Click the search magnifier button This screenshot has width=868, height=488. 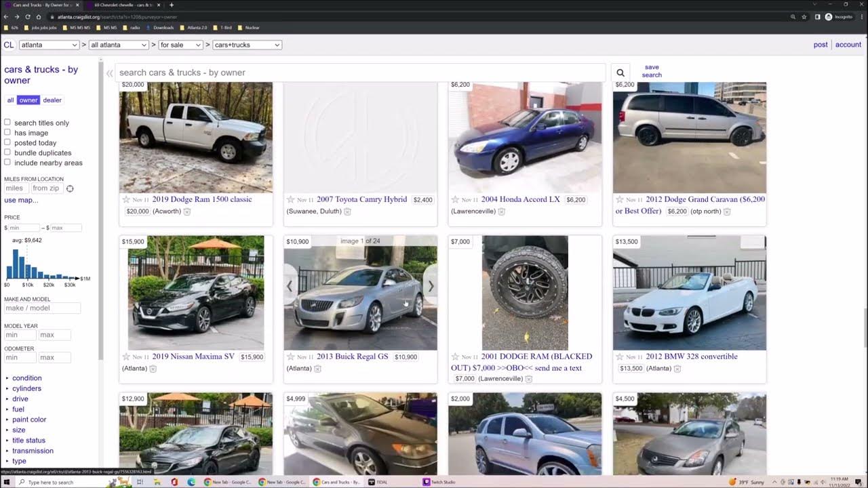[x=620, y=73]
